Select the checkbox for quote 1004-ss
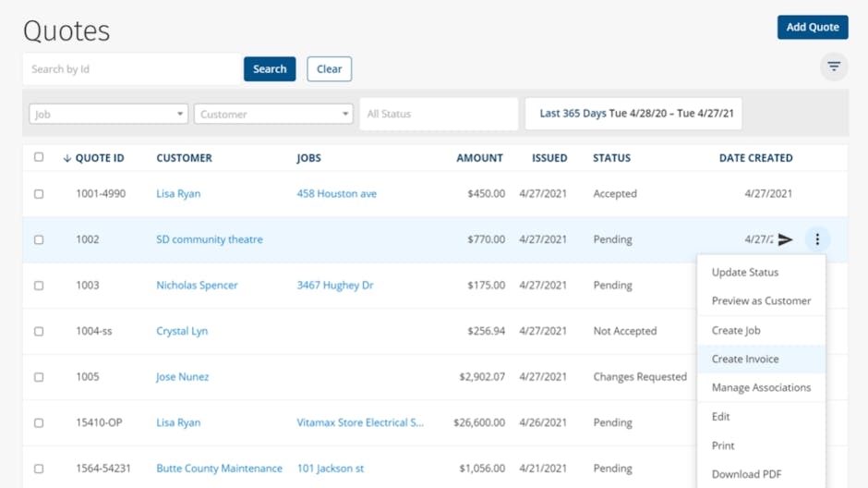The width and height of the screenshot is (868, 488). (39, 331)
